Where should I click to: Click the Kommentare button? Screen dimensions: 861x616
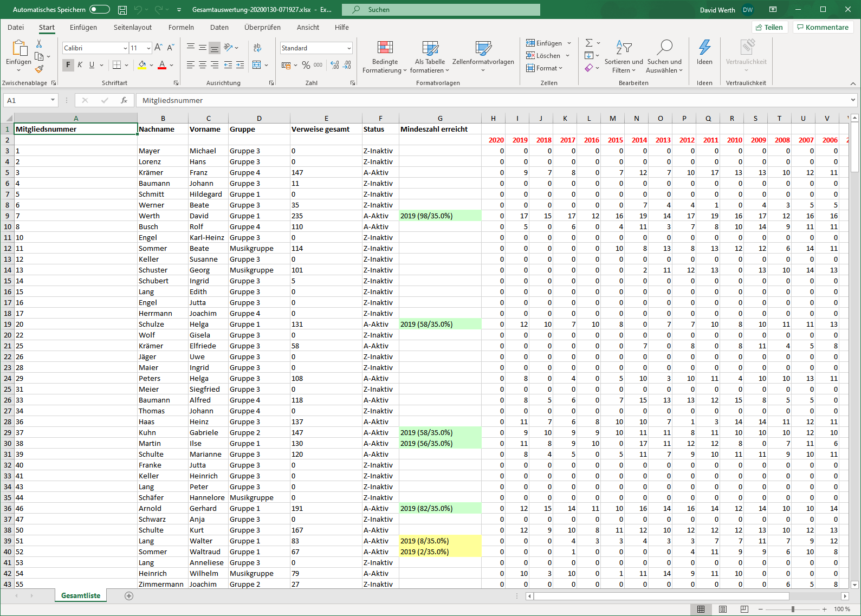(823, 28)
